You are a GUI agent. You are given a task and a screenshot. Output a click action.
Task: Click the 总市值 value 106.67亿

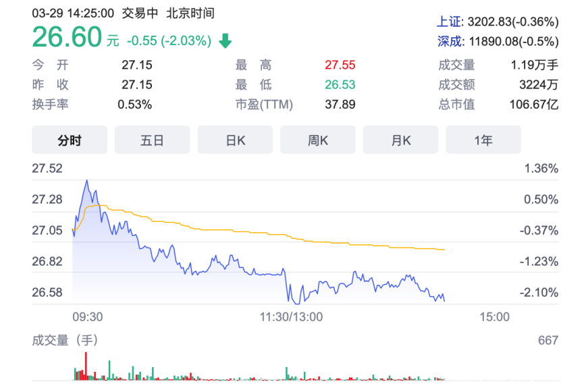tap(534, 105)
